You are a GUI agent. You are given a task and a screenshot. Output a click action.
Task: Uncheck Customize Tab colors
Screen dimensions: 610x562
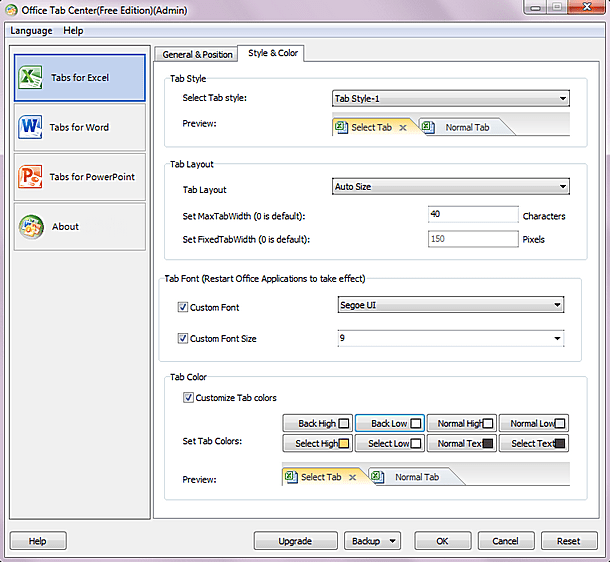pyautogui.click(x=188, y=397)
